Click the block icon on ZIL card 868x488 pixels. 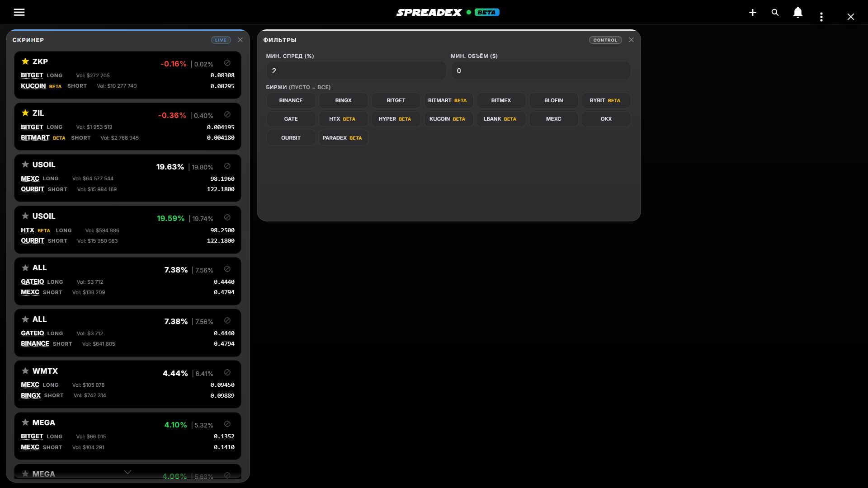tap(227, 115)
